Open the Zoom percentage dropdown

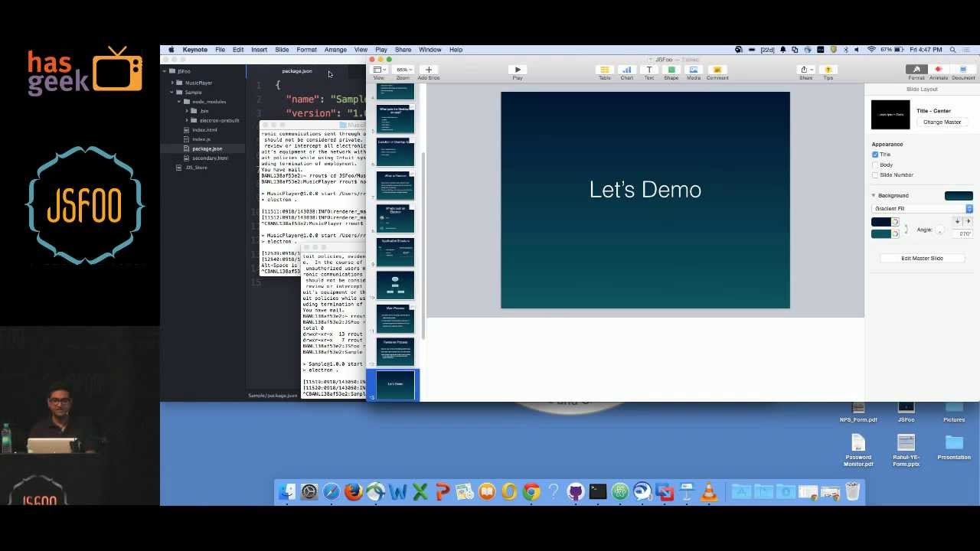pos(403,70)
